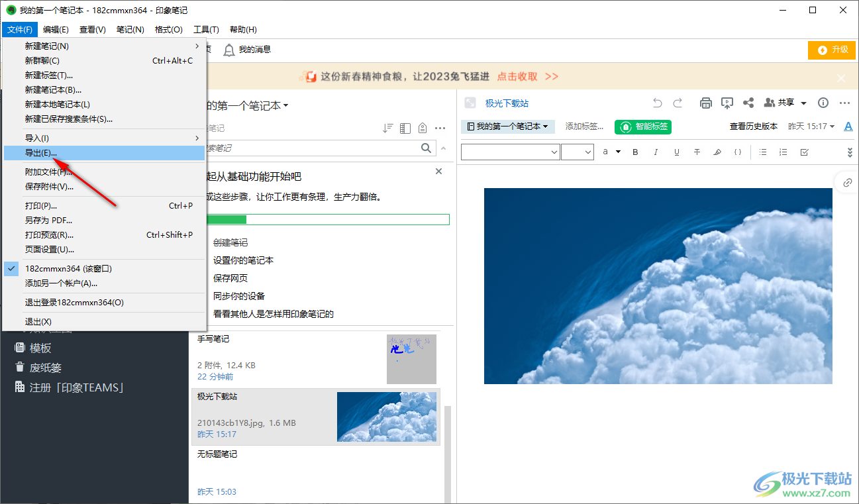Viewport: 859px width, 504px height.
Task: Choose Save as PDF (另存为 PDF) option
Action: [x=105, y=221]
